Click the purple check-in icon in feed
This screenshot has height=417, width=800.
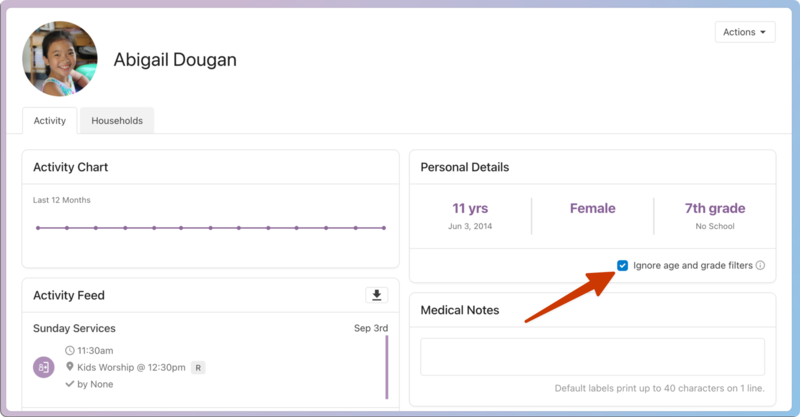click(43, 367)
